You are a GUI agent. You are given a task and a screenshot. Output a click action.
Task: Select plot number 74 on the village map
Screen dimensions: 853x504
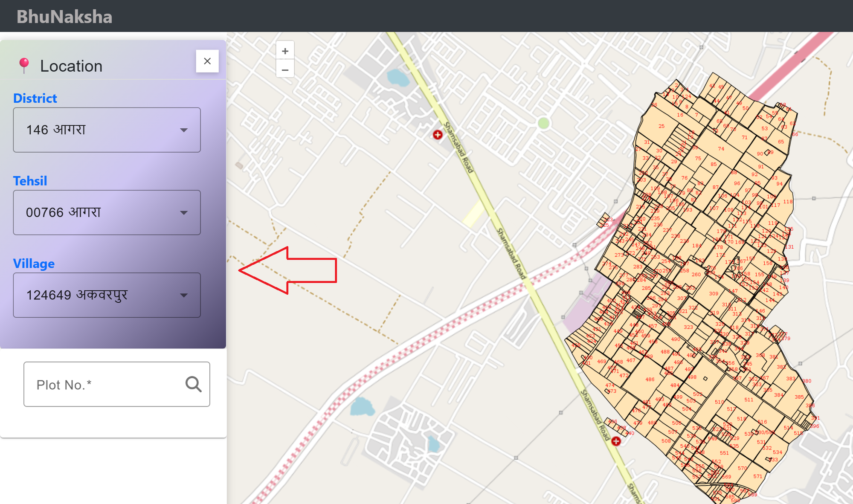pyautogui.click(x=721, y=149)
